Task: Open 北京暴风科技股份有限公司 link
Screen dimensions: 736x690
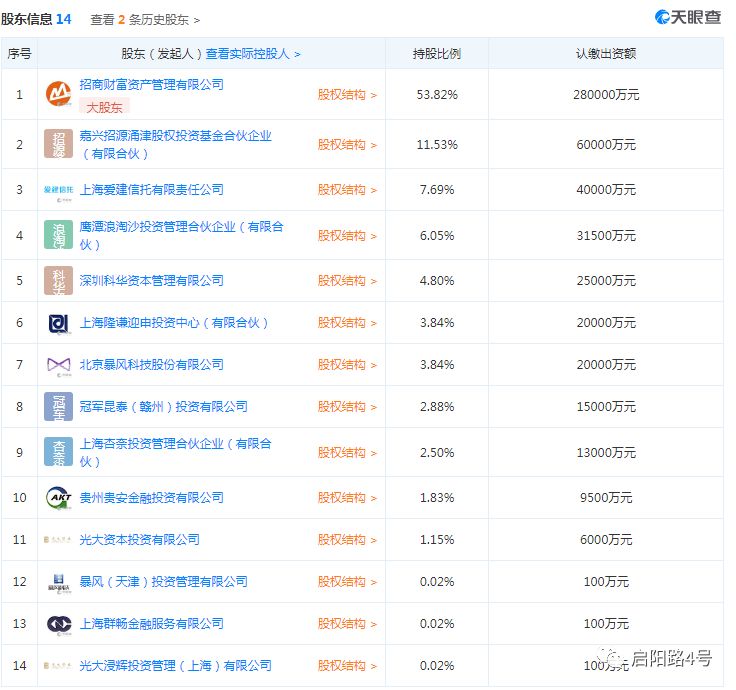Action: click(151, 365)
